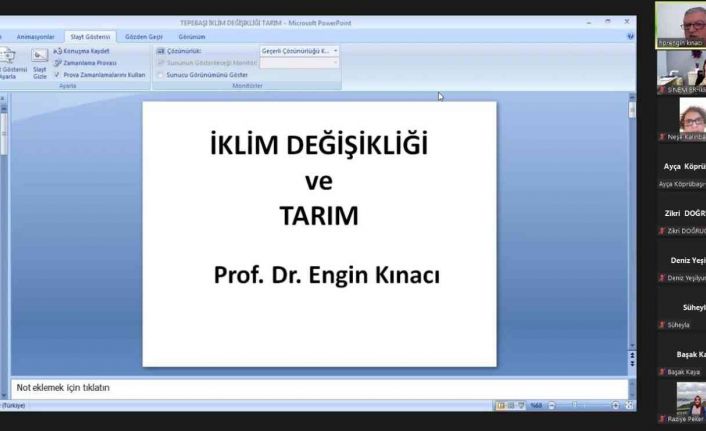706x431 pixels.
Task: Click the zoom percentage value
Action: [536, 406]
